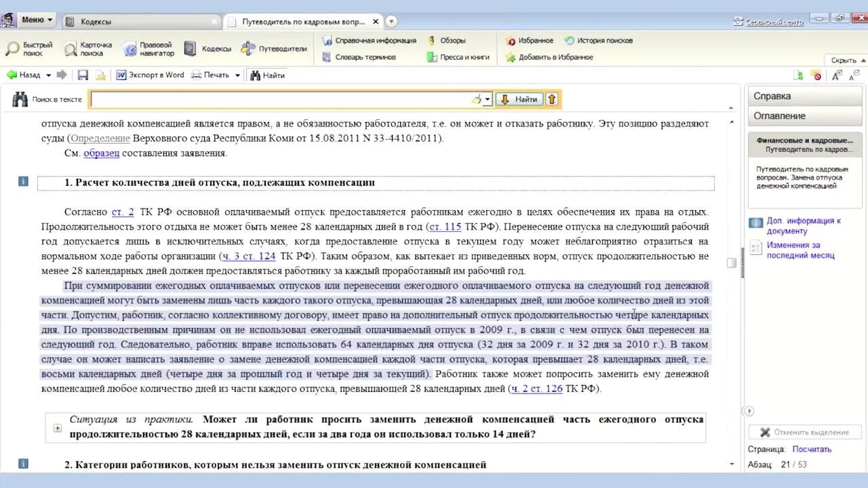Clear search field with the eraser icon
Image resolution: width=868 pixels, height=488 pixels.
(x=477, y=99)
